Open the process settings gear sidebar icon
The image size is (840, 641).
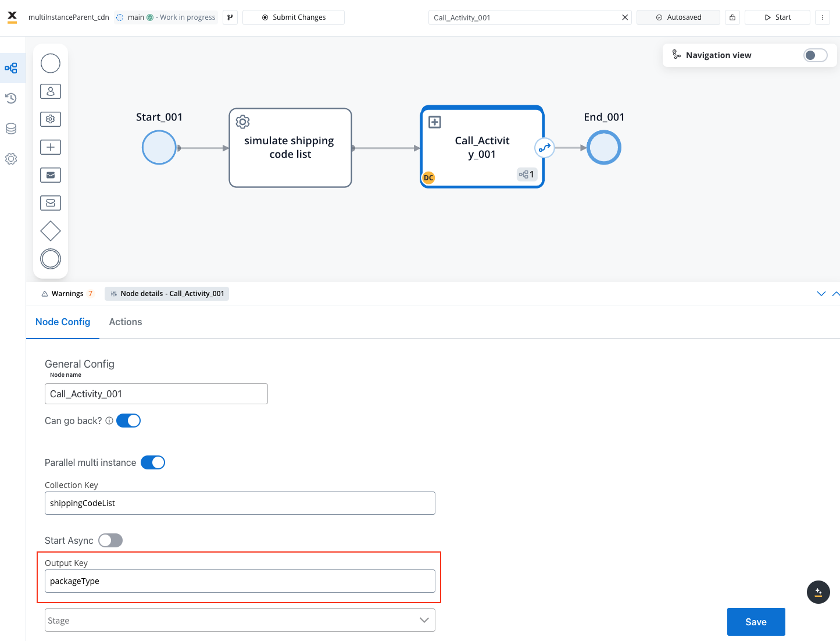(x=11, y=159)
